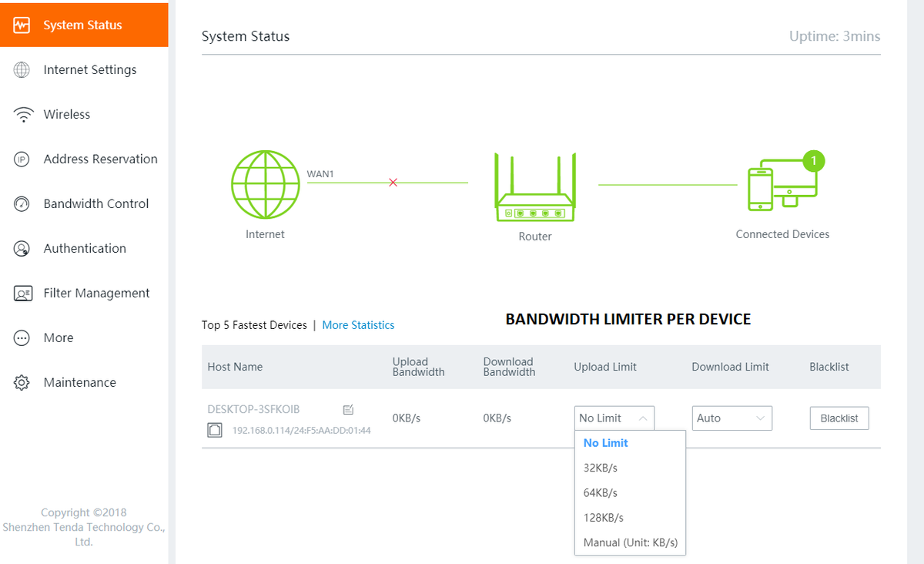Choose 128KB/s from upload limit list
This screenshot has height=564, width=924.
click(x=604, y=518)
